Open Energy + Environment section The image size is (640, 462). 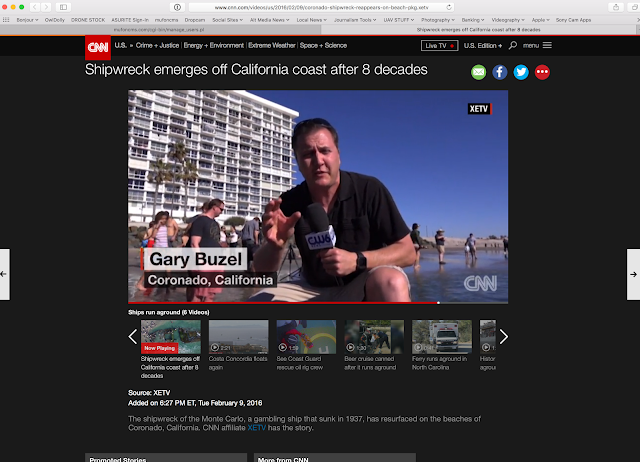pyautogui.click(x=213, y=45)
